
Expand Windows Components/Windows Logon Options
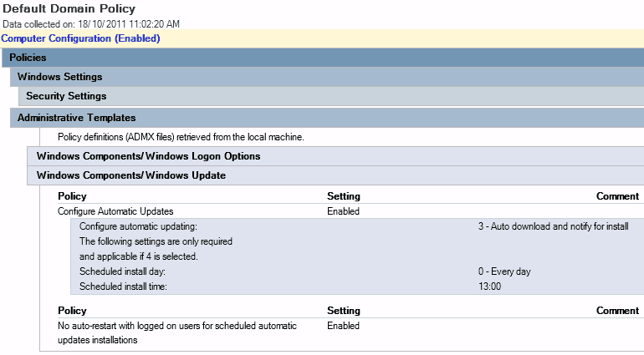pos(149,156)
